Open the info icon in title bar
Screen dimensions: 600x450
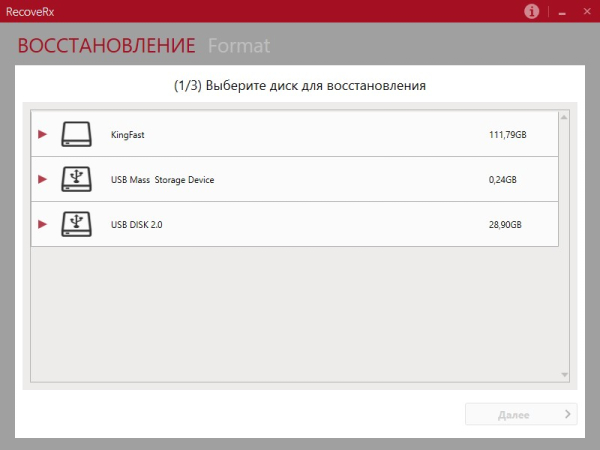coord(531,11)
